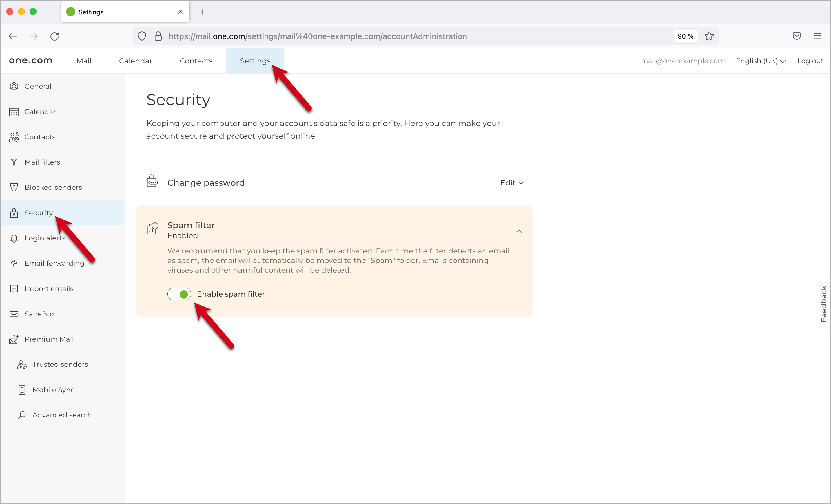Viewport: 831px width, 504px height.
Task: Click the Contacts sidebar icon
Action: [x=15, y=136]
